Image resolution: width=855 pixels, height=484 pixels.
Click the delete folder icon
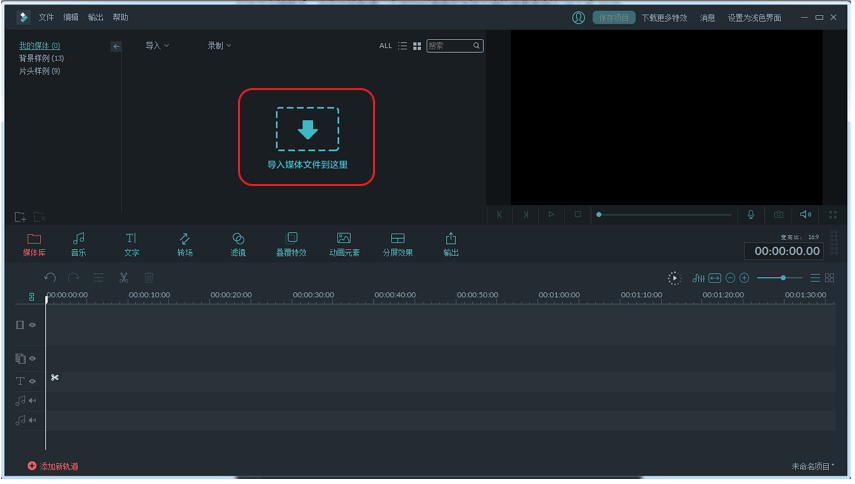click(40, 217)
